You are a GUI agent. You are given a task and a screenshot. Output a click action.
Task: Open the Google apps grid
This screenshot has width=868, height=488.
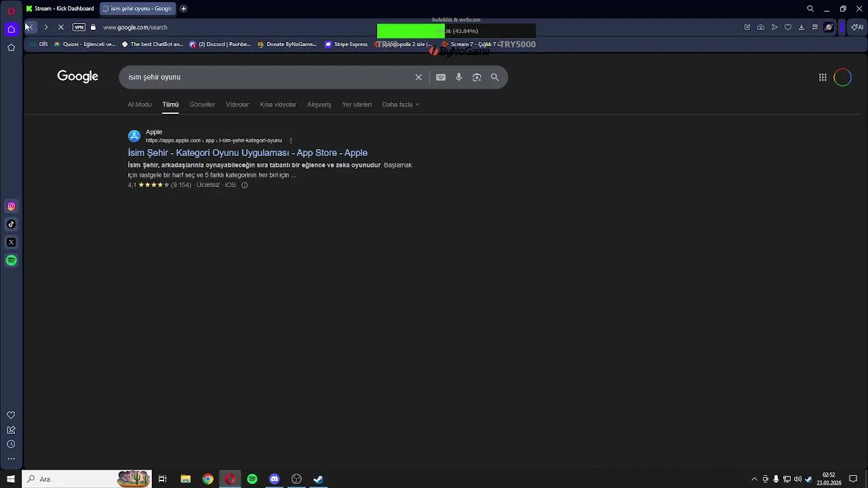point(823,77)
